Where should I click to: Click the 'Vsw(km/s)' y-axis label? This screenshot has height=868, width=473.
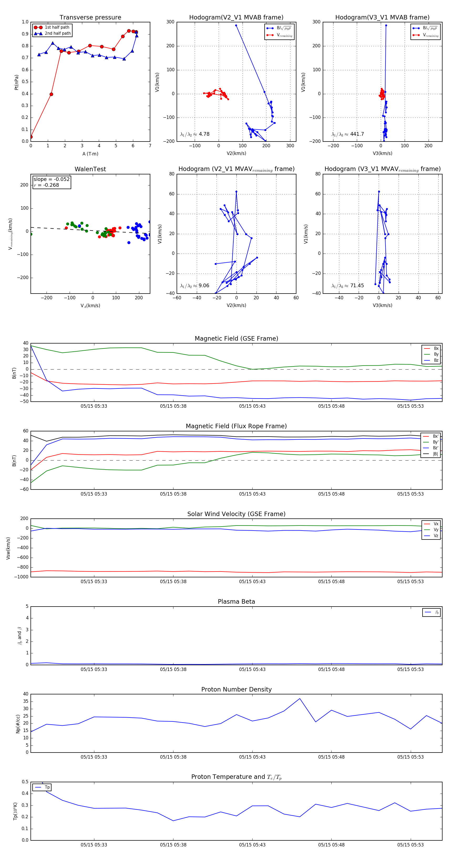click(x=8, y=548)
